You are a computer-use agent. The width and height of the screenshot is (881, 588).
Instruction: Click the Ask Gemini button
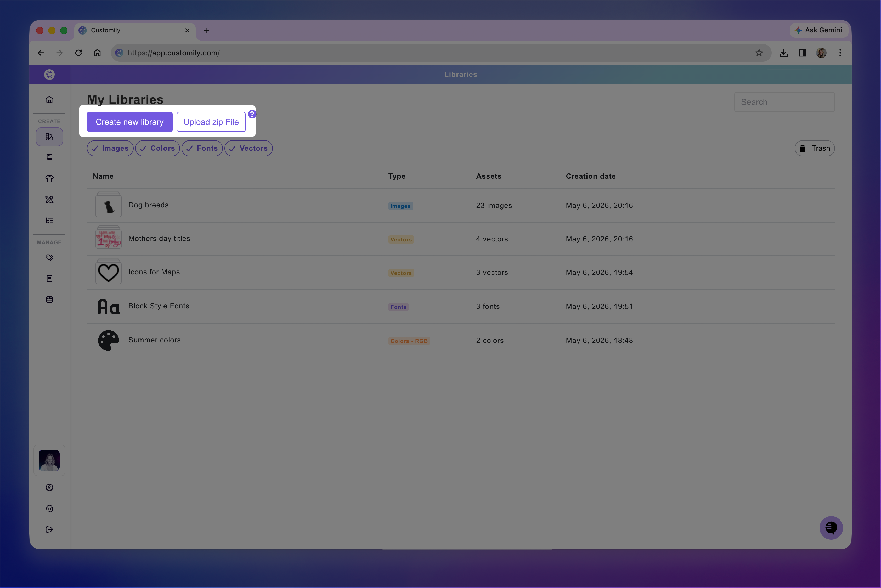(x=819, y=30)
